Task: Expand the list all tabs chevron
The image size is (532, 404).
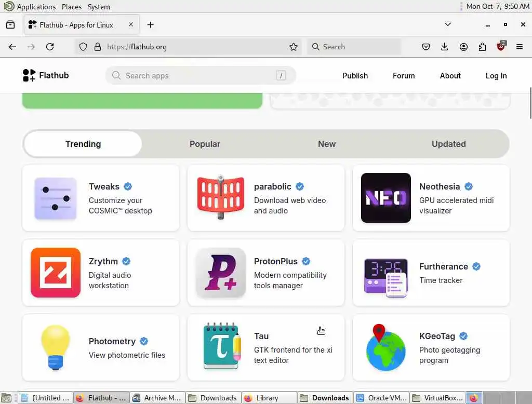Action: pyautogui.click(x=448, y=24)
